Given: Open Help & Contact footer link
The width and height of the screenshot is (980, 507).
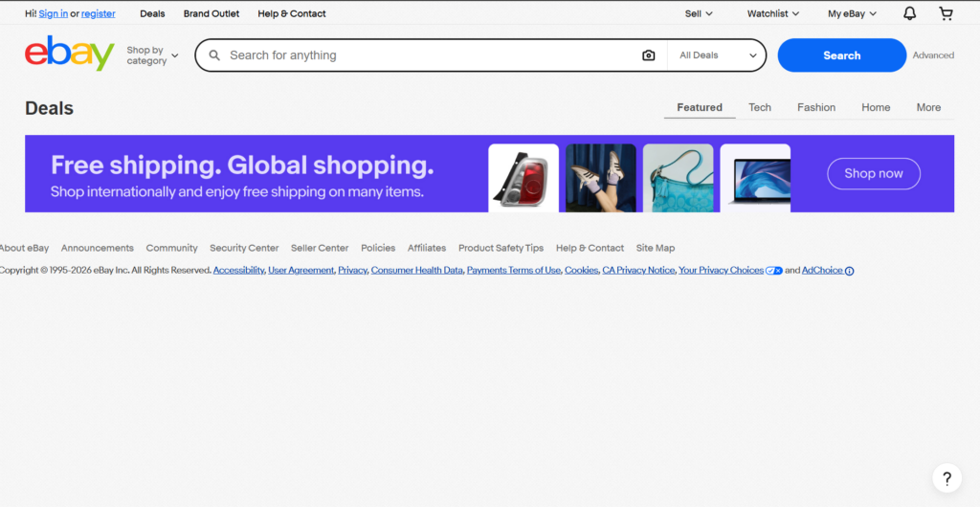Looking at the screenshot, I should coord(590,248).
